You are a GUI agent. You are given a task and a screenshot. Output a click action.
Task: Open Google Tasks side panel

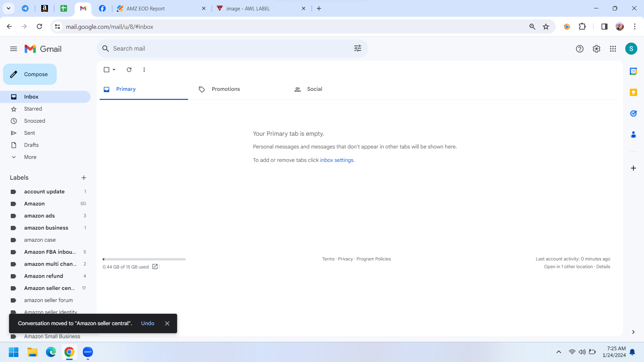coord(633,114)
